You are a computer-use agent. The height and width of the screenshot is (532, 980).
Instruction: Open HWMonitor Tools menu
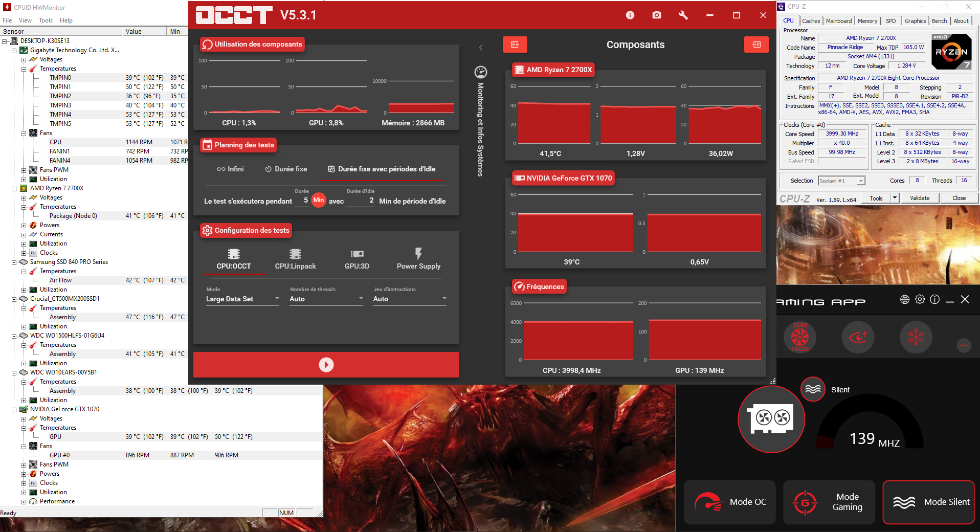coord(46,20)
